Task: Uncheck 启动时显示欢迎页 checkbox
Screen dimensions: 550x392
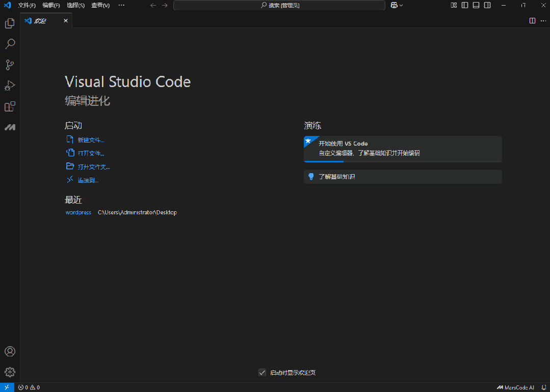Action: pyautogui.click(x=262, y=372)
